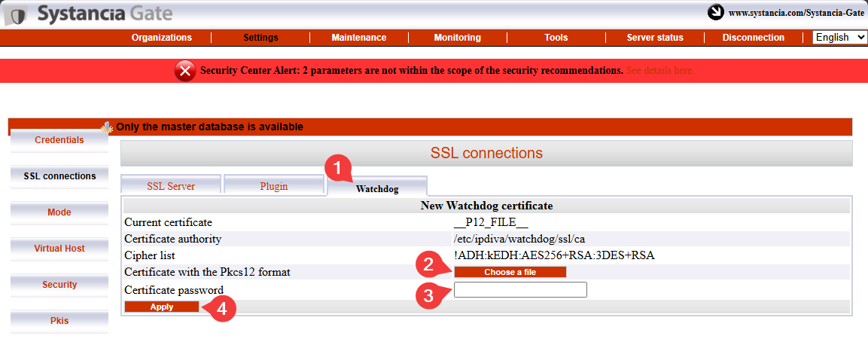Open the Maintenance menu
This screenshot has width=868, height=339.
(x=358, y=38)
